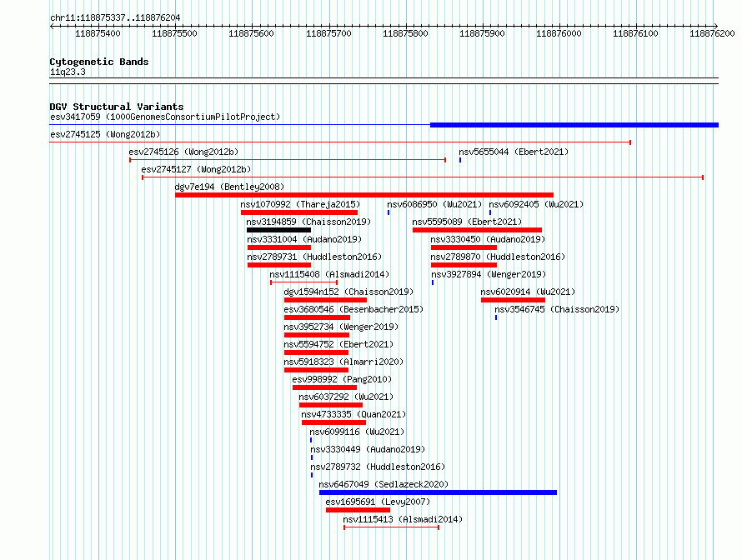The width and height of the screenshot is (742, 560).
Task: Open nsv5655044 (Ebert2021) variant label
Action: 514,152
